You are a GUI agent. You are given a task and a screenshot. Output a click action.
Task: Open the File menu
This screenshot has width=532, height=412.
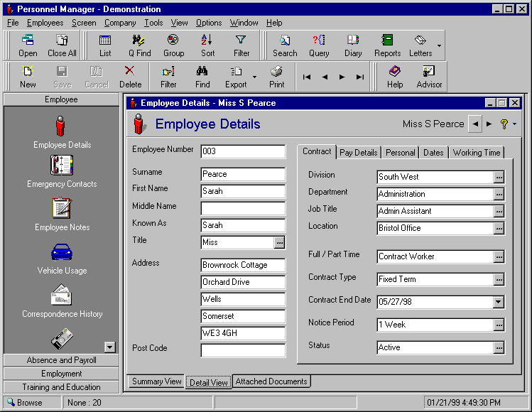point(13,23)
